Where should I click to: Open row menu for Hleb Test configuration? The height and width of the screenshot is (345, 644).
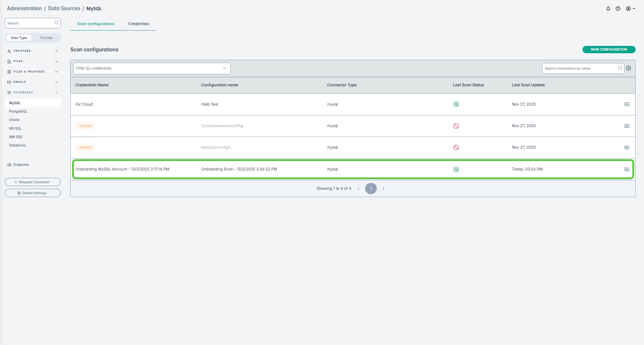pyautogui.click(x=627, y=104)
